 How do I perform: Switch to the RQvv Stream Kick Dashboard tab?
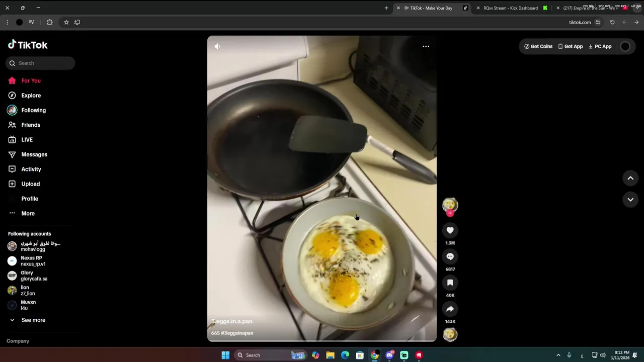pyautogui.click(x=511, y=8)
